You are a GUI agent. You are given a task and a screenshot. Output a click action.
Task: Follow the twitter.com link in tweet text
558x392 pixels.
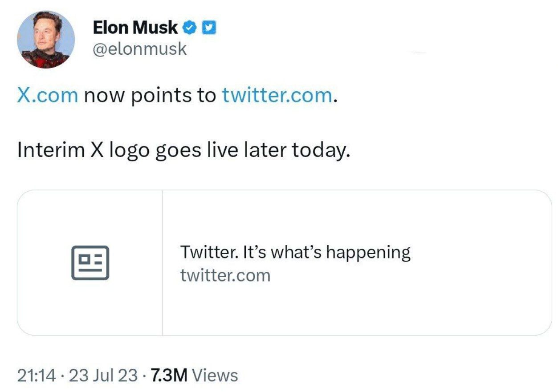coord(277,95)
